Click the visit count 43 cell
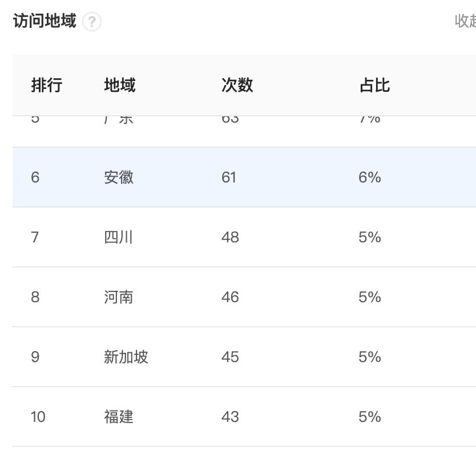This screenshot has height=455, width=476. click(230, 417)
